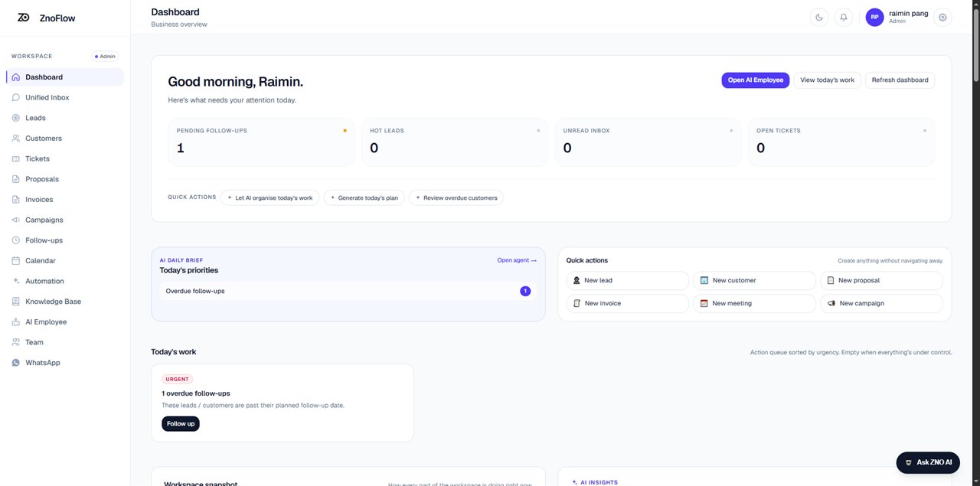Click the ZnoFlow logo icon

pos(24,18)
